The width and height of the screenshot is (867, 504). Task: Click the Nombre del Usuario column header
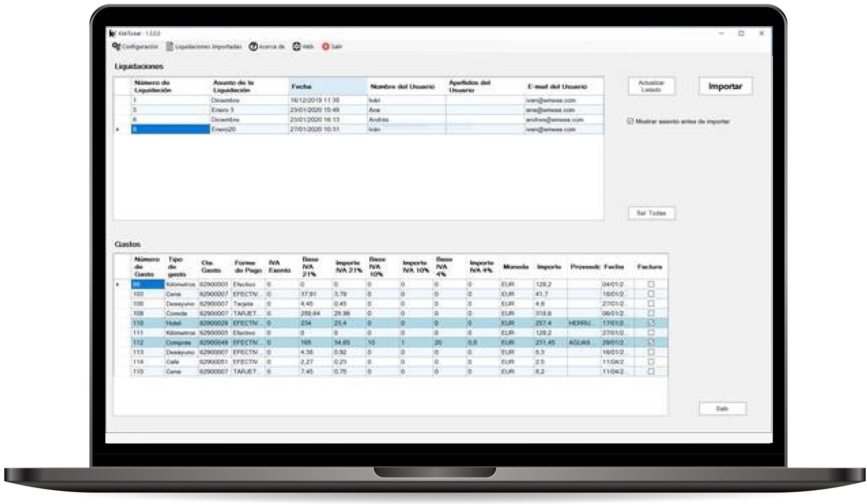(x=407, y=86)
